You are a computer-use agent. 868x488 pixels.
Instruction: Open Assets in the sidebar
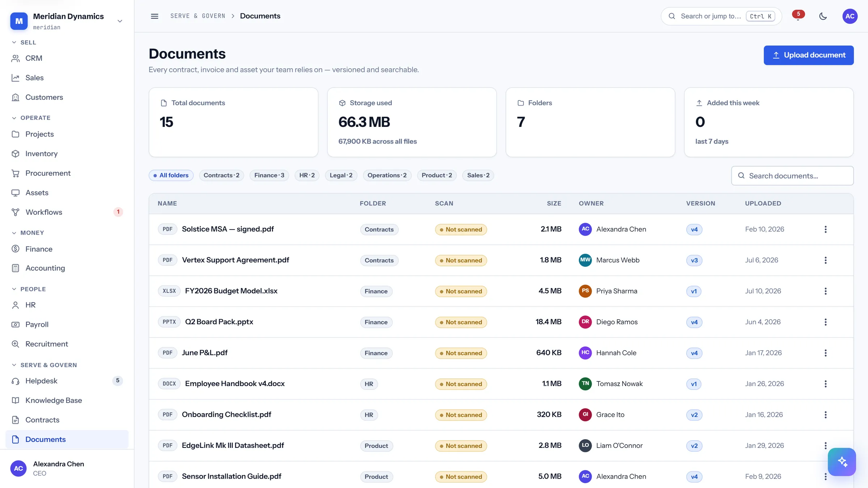click(67, 193)
